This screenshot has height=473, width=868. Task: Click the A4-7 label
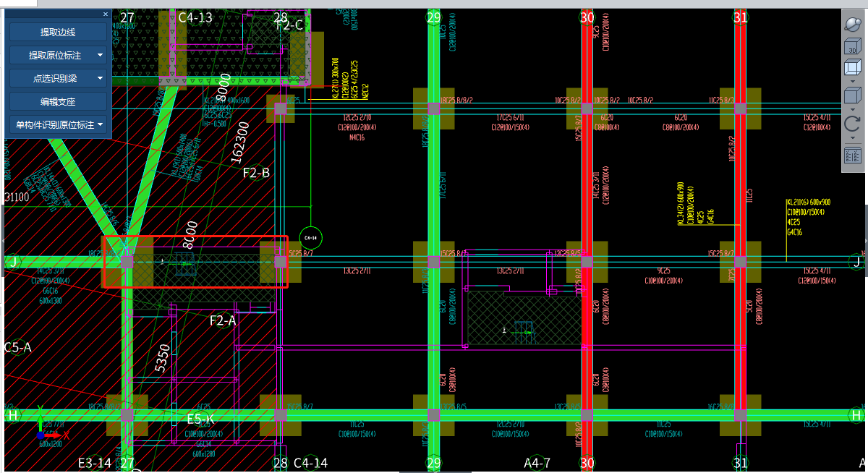tap(538, 462)
